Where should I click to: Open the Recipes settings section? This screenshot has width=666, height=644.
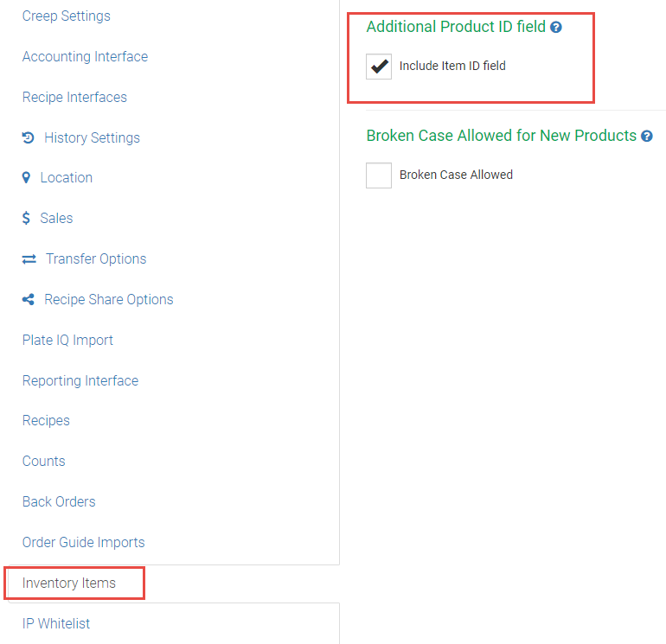(46, 420)
